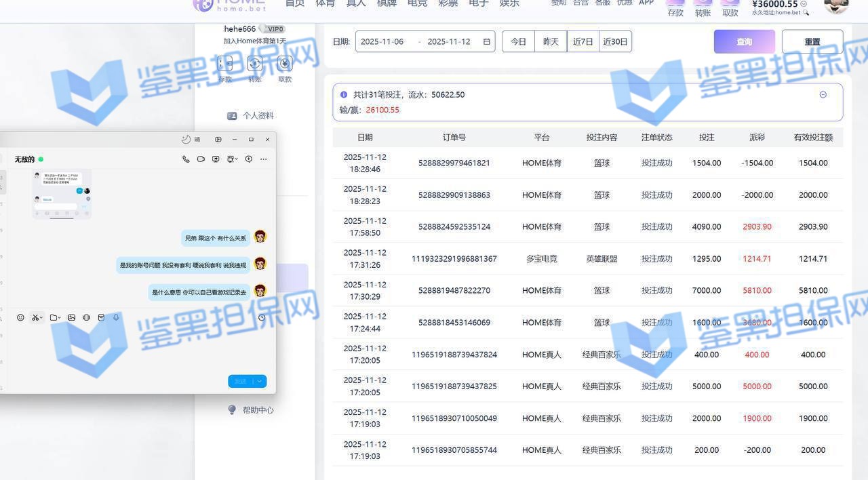
Task: Collapse the betting summary panel
Action: pos(823,95)
